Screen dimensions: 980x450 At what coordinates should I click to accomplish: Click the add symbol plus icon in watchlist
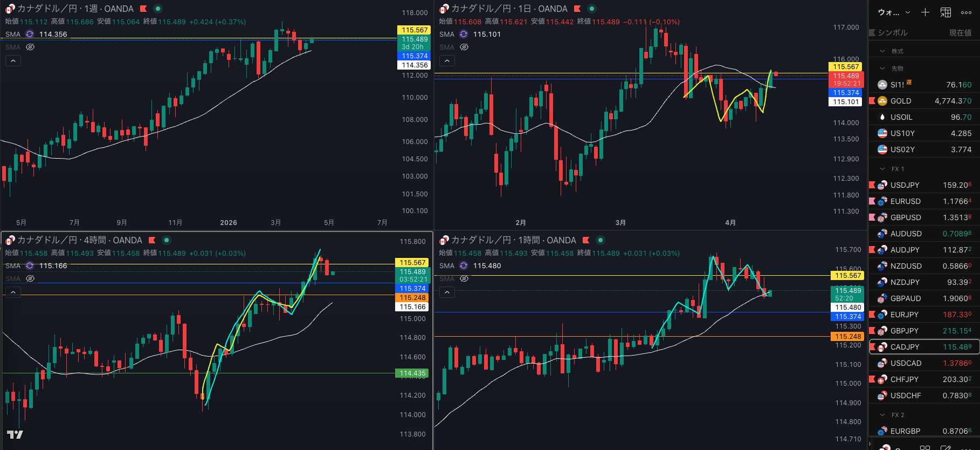pos(925,12)
